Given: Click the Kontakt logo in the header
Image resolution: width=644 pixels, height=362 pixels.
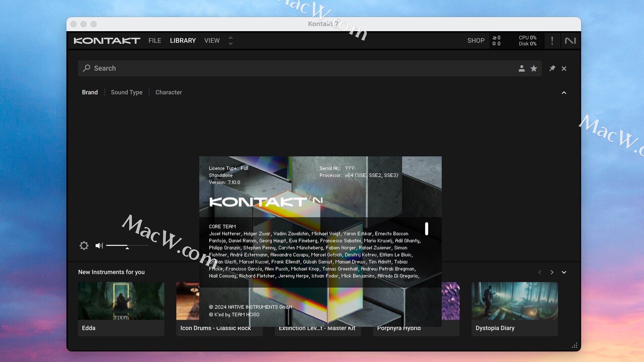Looking at the screenshot, I should point(107,41).
